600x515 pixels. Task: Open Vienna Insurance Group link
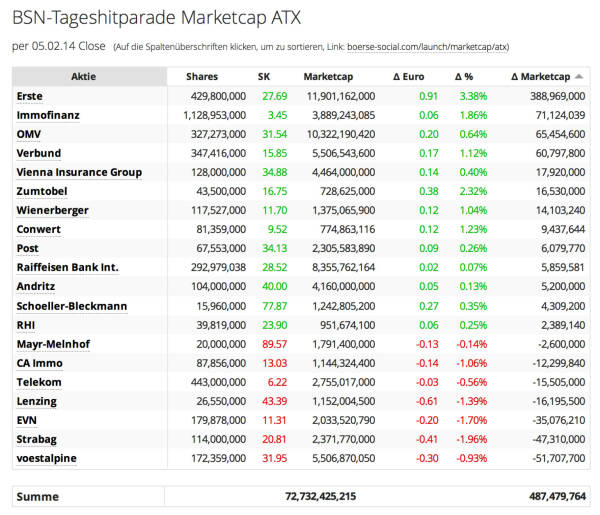pos(79,172)
